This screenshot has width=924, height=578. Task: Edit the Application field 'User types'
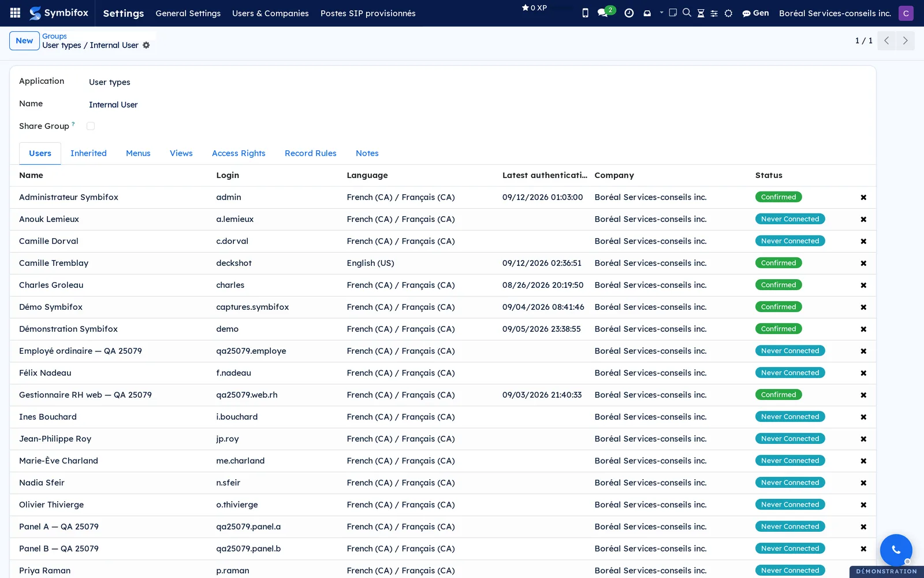coord(109,82)
